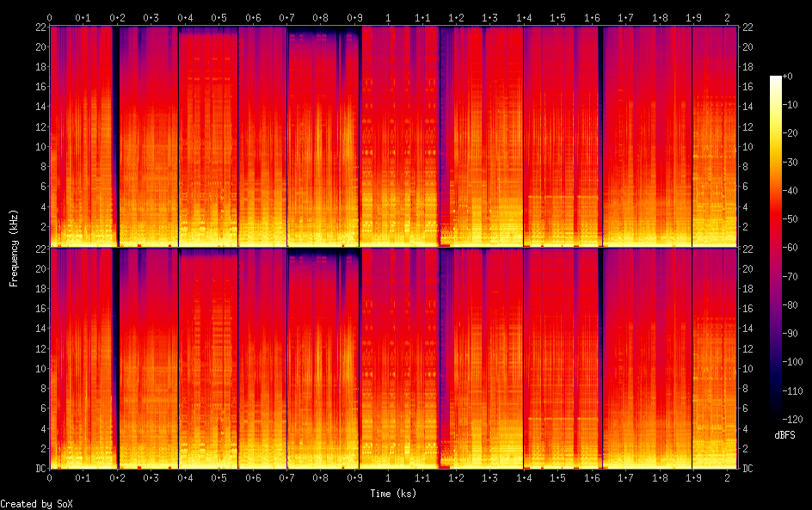The width and height of the screenshot is (812, 510).
Task: Click the "-30" label on the color scale
Action: [790, 162]
